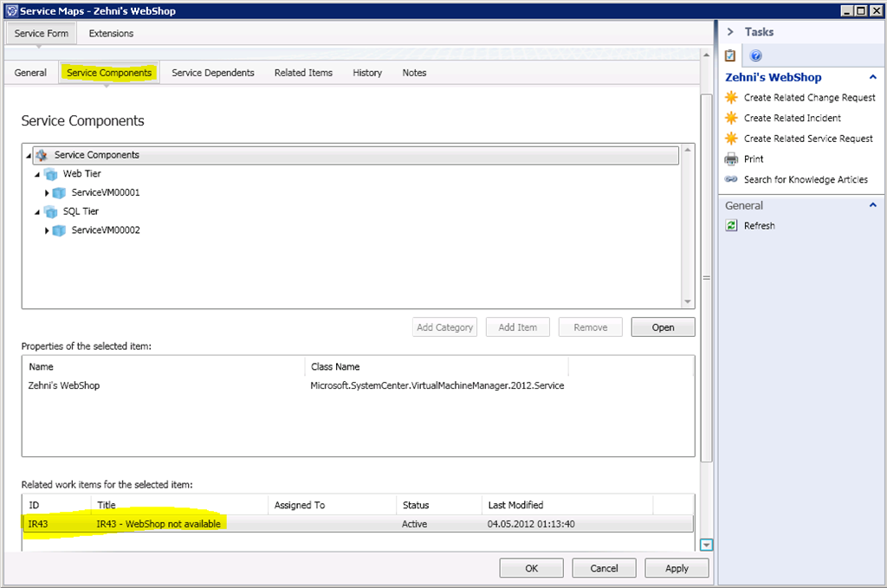The width and height of the screenshot is (887, 588).
Task: Collapse the Web Tier tree node
Action: click(37, 174)
